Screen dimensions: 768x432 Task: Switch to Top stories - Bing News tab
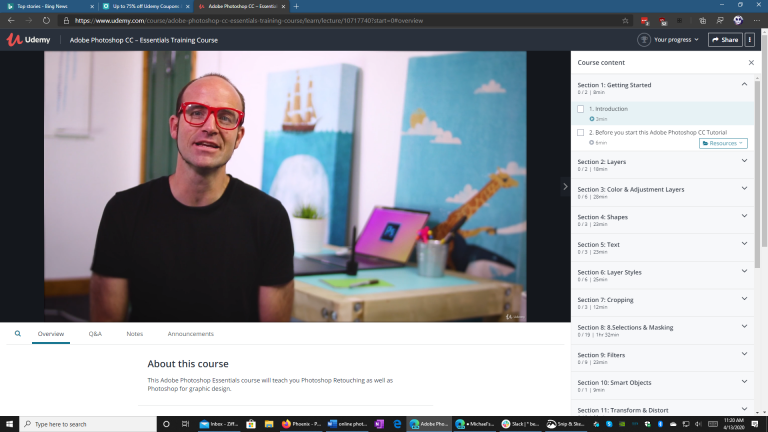tap(49, 6)
